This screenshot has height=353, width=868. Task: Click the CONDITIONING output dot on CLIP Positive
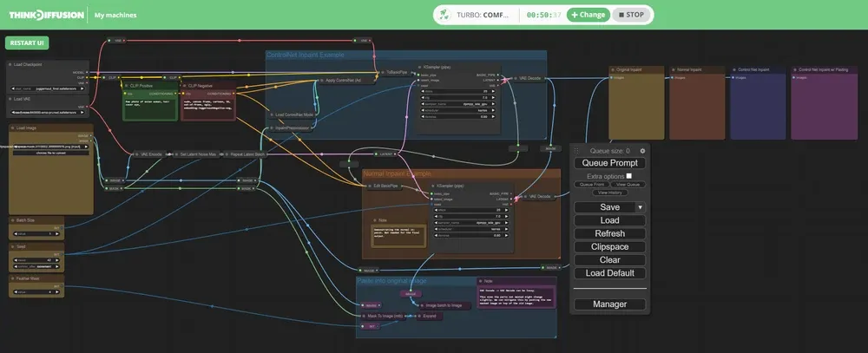(175, 94)
